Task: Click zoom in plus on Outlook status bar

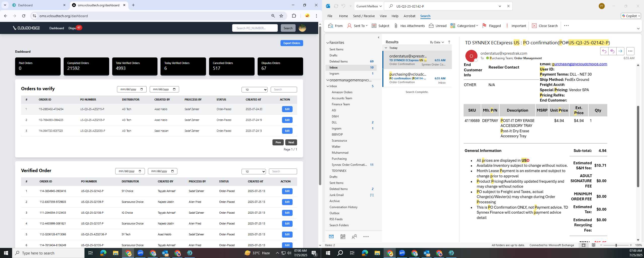Action: point(631,245)
